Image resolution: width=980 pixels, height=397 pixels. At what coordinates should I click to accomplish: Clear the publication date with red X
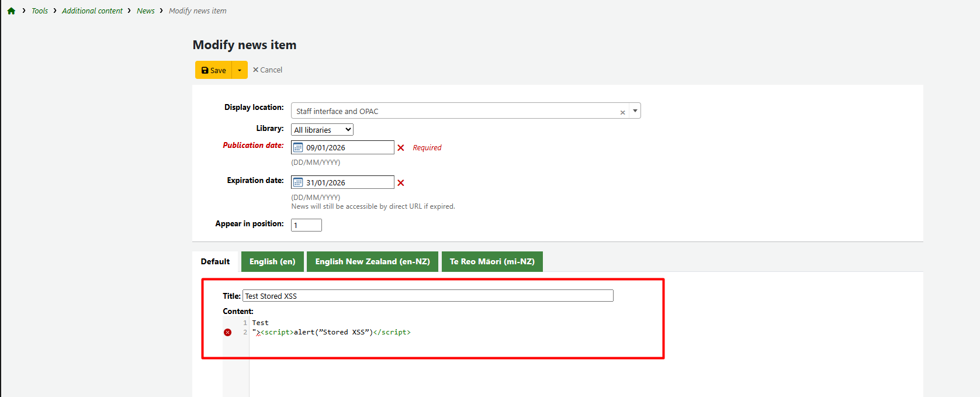click(x=401, y=148)
